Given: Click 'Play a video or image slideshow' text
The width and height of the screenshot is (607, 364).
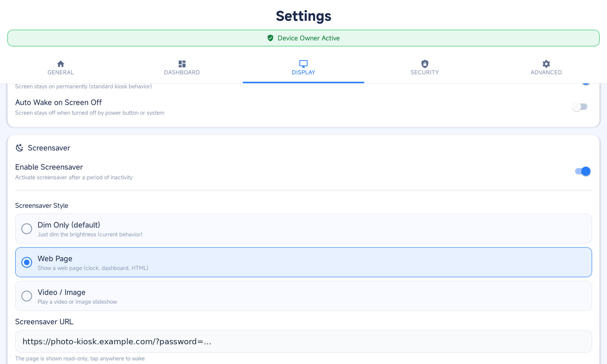Looking at the screenshot, I should pyautogui.click(x=77, y=302).
